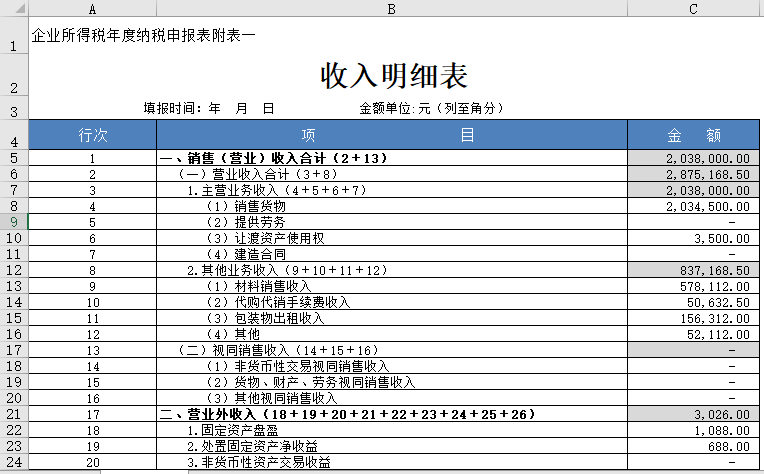764x474 pixels.
Task: Select column C header
Action: pos(694,8)
